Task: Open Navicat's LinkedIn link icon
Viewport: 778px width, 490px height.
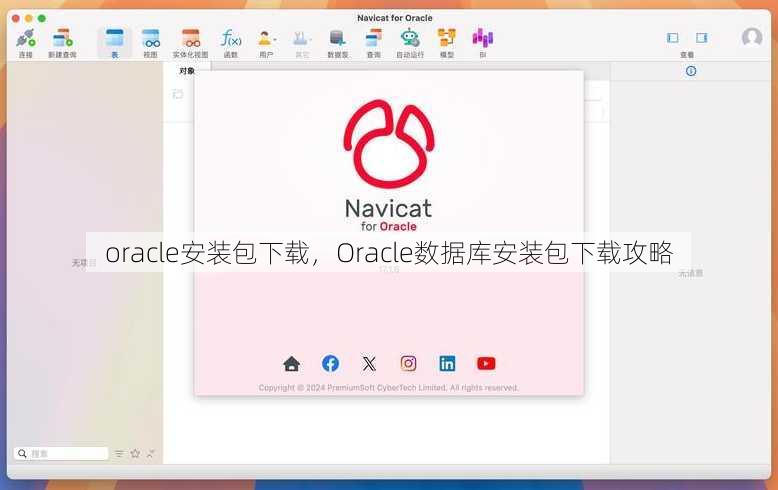Action: tap(447, 364)
